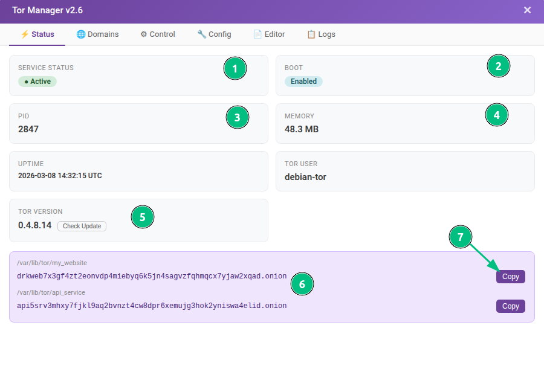Open the Control tab
544x392 pixels.
(x=158, y=34)
